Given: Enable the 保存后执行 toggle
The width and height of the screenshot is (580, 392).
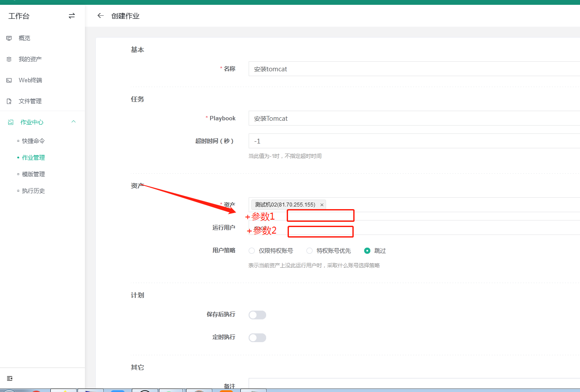Looking at the screenshot, I should (x=257, y=315).
